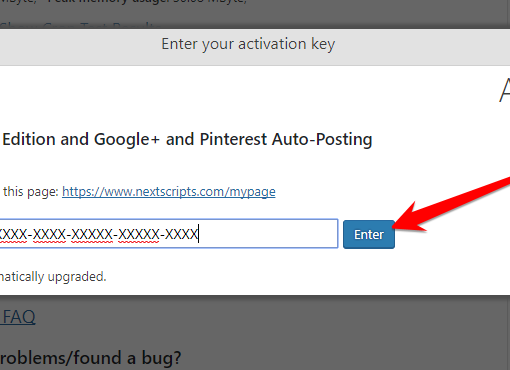This screenshot has width=510, height=370.
Task: Place cursor at end of XXXX key text
Action: point(198,234)
